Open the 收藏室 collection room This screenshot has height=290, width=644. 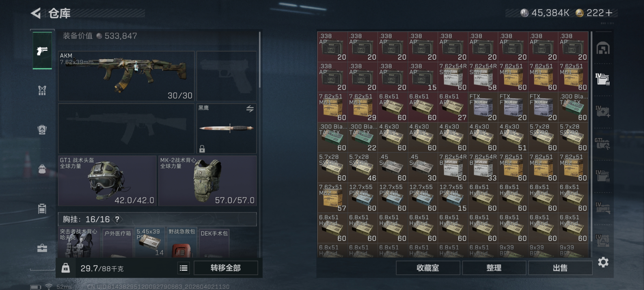tap(428, 268)
